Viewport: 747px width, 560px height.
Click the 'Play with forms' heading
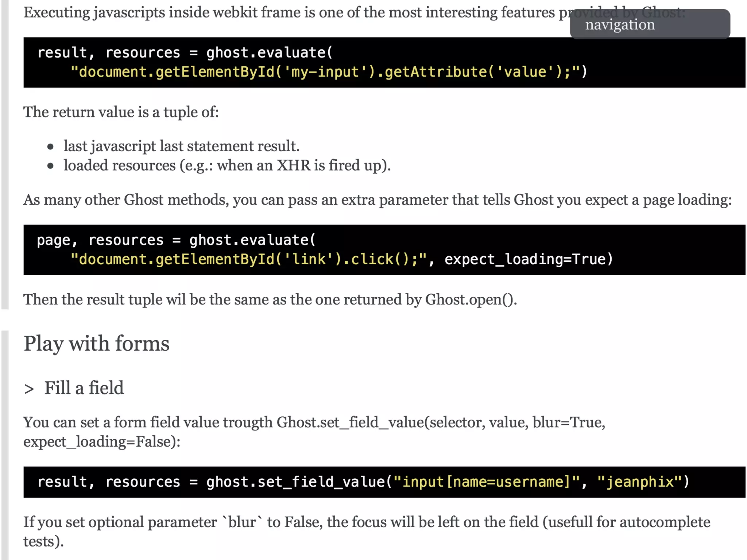pyautogui.click(x=96, y=343)
